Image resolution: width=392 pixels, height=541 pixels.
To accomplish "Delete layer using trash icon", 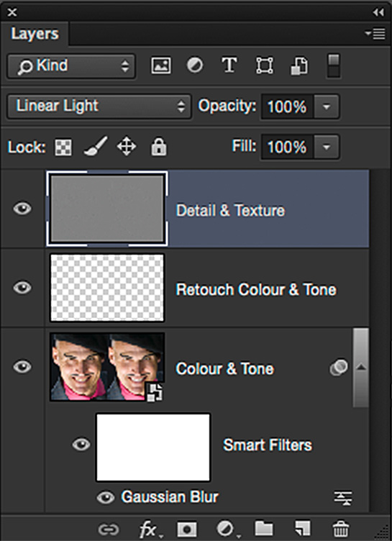I will 341,529.
